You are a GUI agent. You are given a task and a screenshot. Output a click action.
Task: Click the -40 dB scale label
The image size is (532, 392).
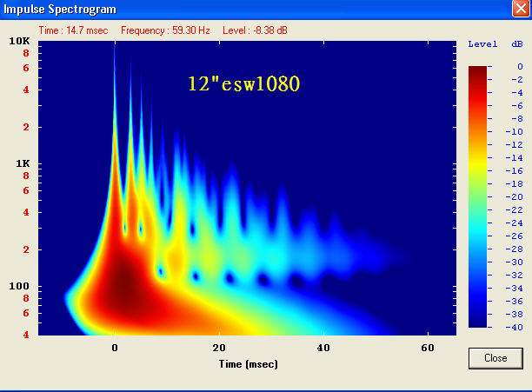(x=514, y=328)
